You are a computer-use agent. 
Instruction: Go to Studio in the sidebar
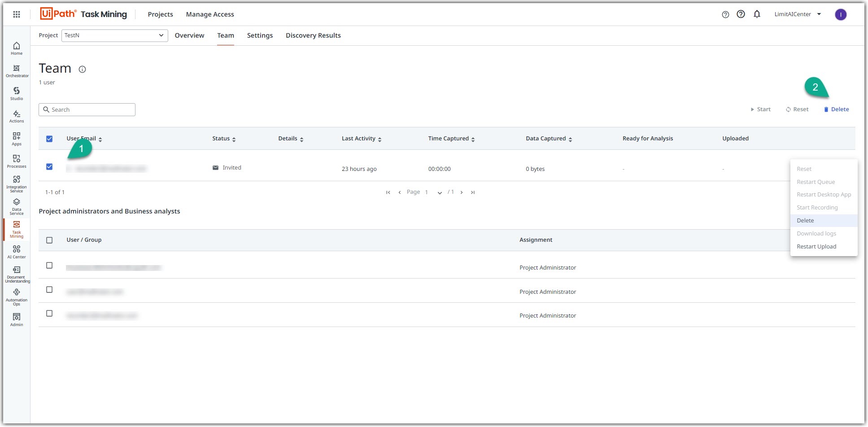[17, 94]
